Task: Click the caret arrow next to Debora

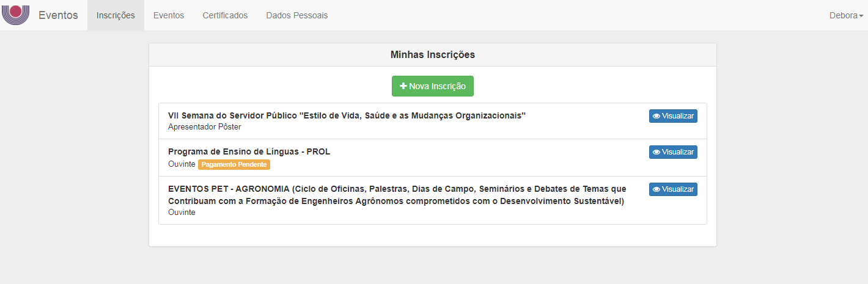Action: click(x=861, y=16)
